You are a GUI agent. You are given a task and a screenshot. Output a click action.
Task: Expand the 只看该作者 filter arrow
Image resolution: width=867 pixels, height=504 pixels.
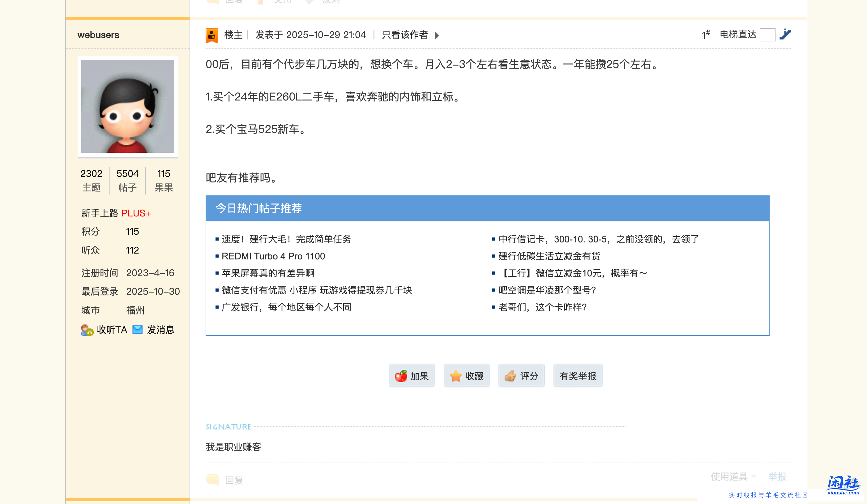437,35
